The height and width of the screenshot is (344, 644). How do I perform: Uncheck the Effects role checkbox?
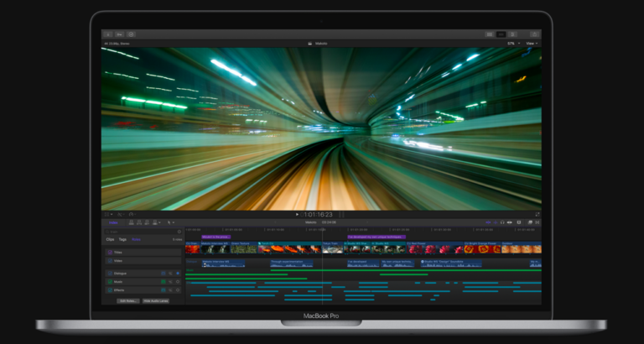coord(110,290)
